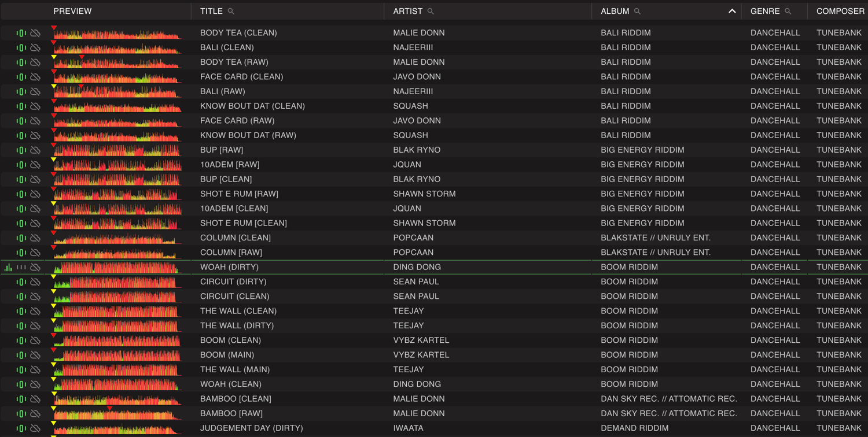Screen dimensions: 868x437
Task: Click the green analysis icon in the SHOT E RUM [RAW] row
Action: (21, 194)
